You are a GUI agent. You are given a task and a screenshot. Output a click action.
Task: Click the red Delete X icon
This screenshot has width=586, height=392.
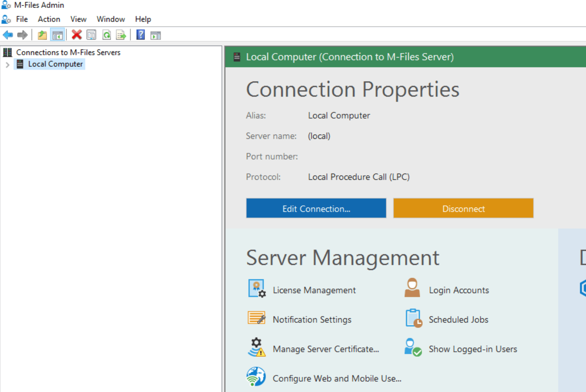pyautogui.click(x=77, y=35)
